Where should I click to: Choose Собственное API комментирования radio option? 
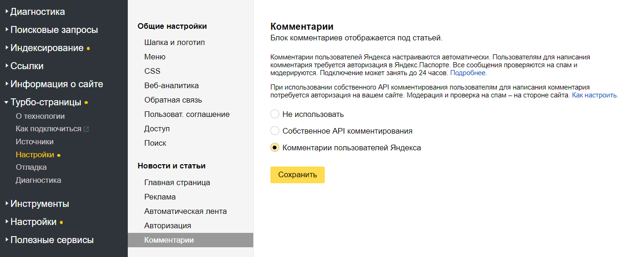[x=275, y=131]
